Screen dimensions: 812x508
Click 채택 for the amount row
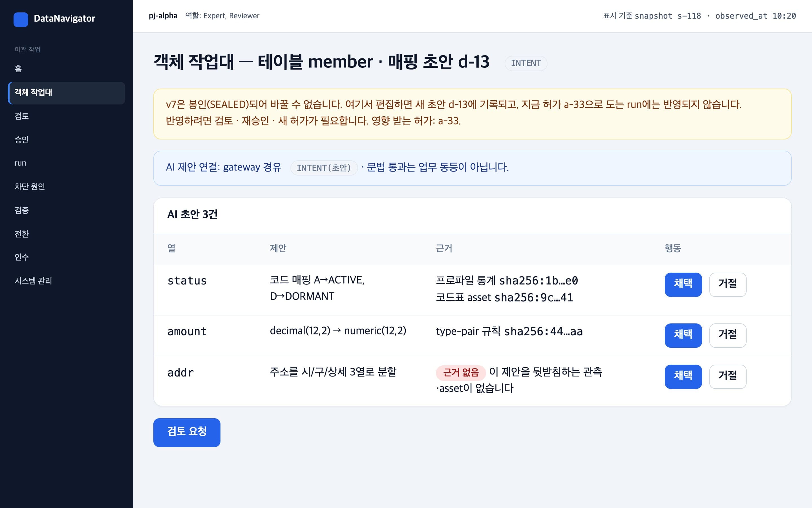click(x=683, y=335)
